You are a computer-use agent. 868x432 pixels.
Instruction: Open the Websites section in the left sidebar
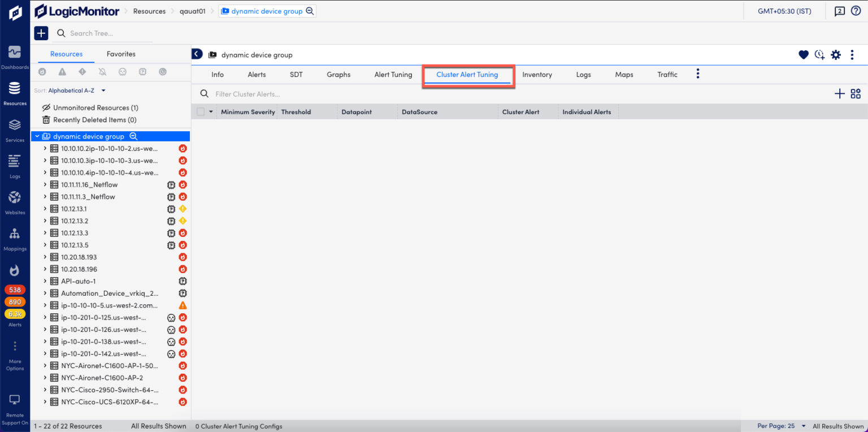point(15,201)
